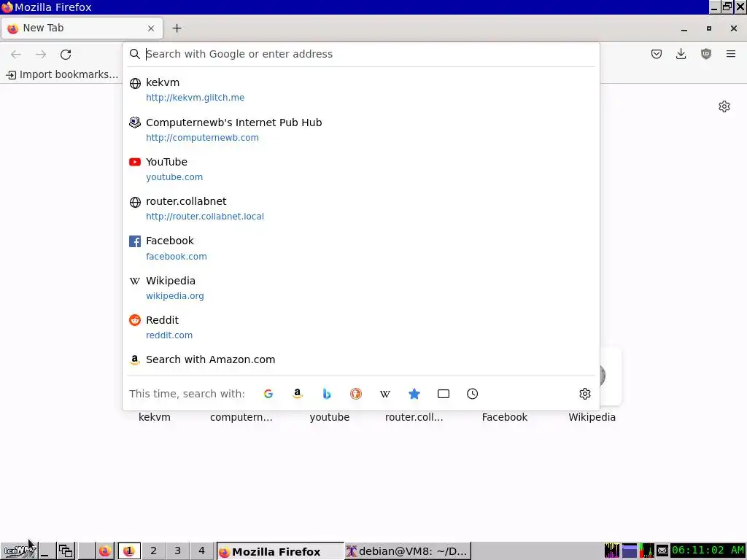The height and width of the screenshot is (560, 747).
Task: Open the youtube top site label
Action: point(329,417)
